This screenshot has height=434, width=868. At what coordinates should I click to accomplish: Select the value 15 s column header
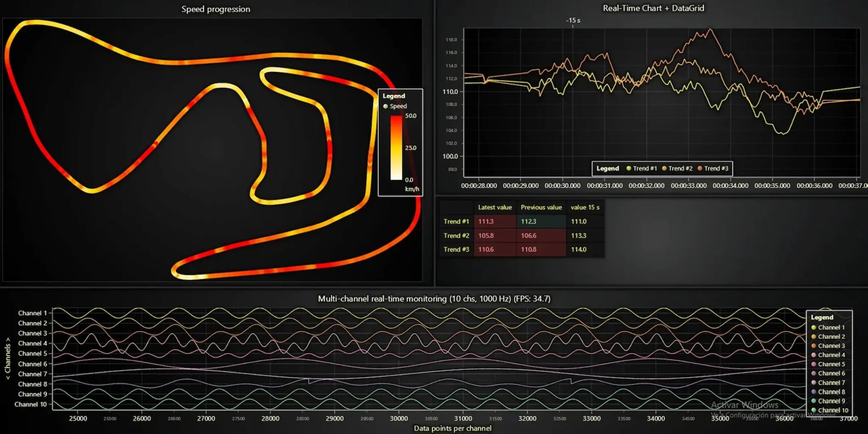pyautogui.click(x=585, y=207)
